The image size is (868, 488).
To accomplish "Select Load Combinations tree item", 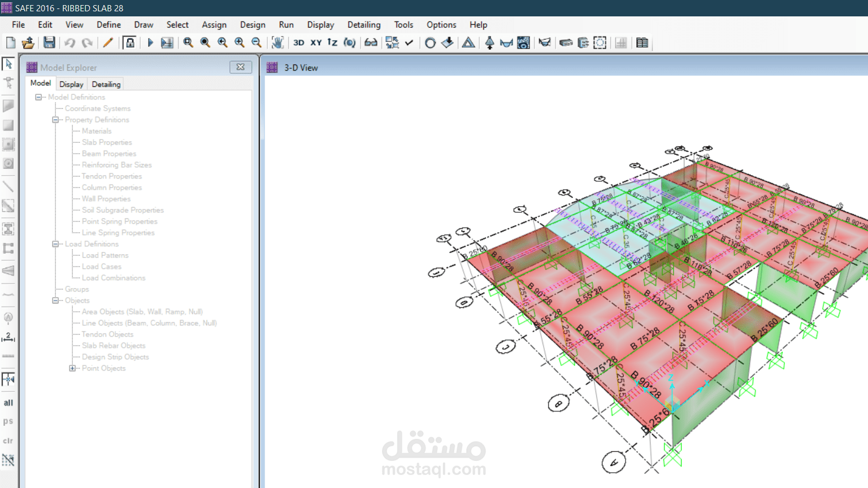I will coord(114,278).
